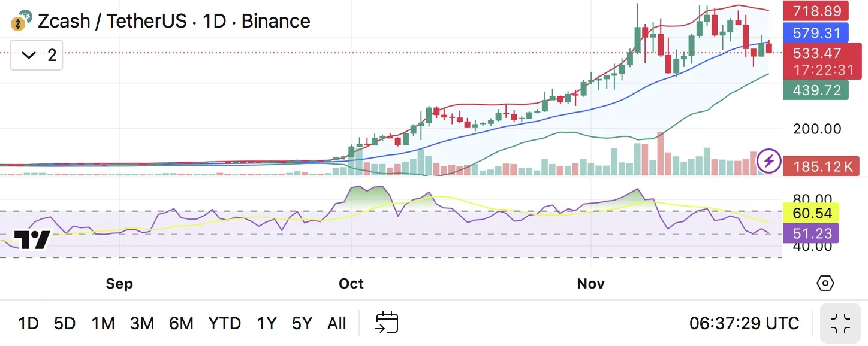Image resolution: width=868 pixels, height=346 pixels.
Task: Open the Binance exchange selector
Action: coord(276,21)
